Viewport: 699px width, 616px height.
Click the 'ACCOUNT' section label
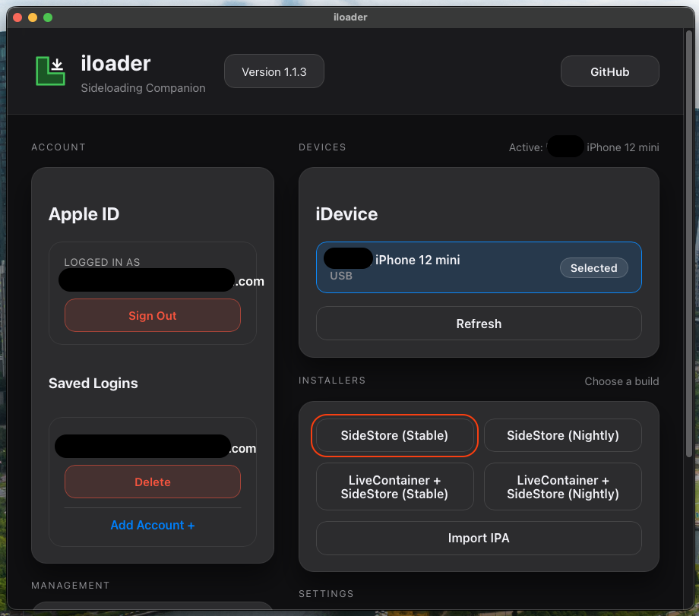tap(59, 147)
